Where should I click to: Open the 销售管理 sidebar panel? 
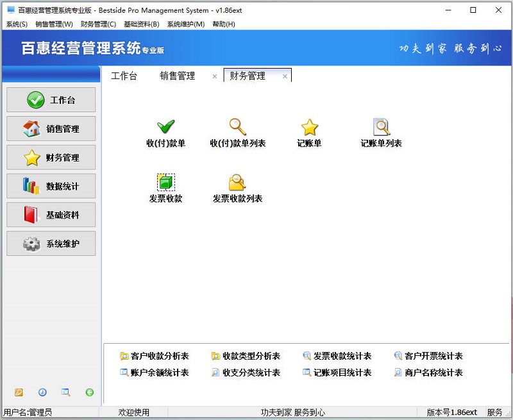click(51, 128)
